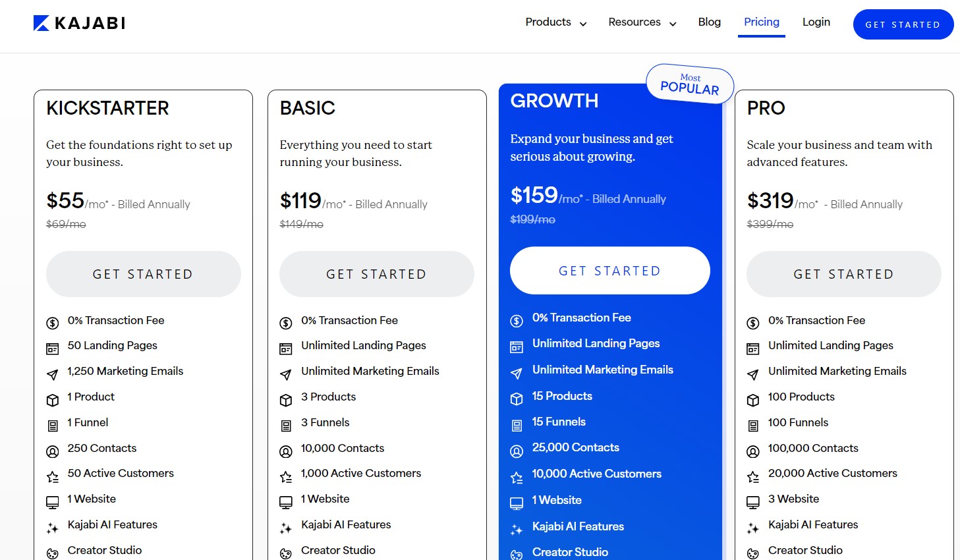Click the dollar icon in Basic's transaction fee row
The width and height of the screenshot is (960, 560).
click(286, 323)
